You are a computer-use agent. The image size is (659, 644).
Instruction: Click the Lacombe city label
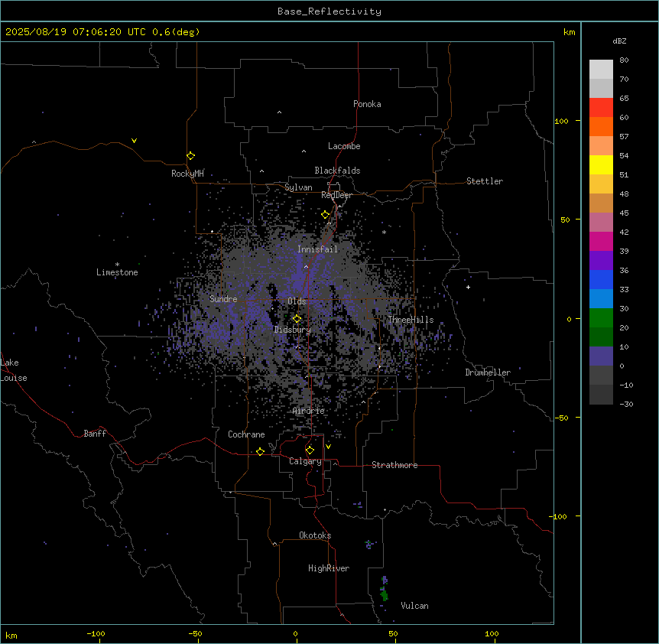coord(344,146)
